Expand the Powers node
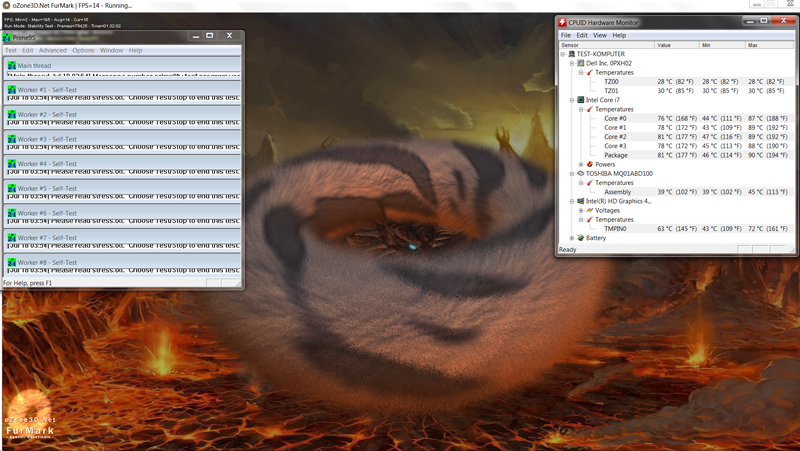 [581, 164]
